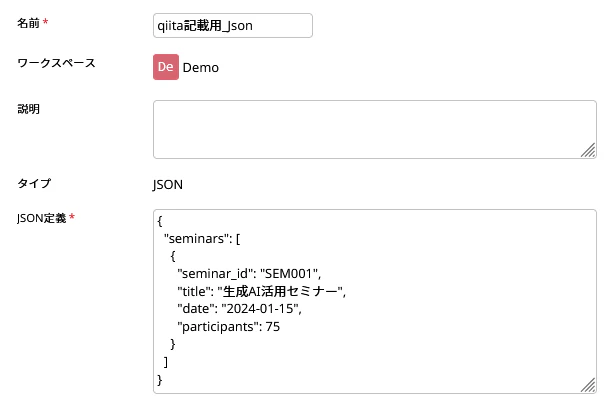Click the 'ワークスペース' label
606x398 pixels.
(x=56, y=63)
